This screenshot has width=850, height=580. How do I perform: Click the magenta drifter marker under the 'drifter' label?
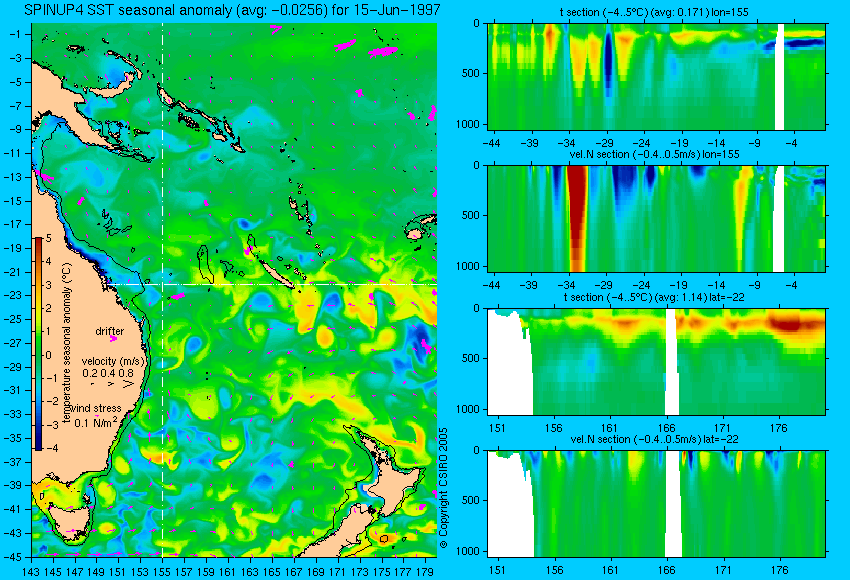click(113, 339)
